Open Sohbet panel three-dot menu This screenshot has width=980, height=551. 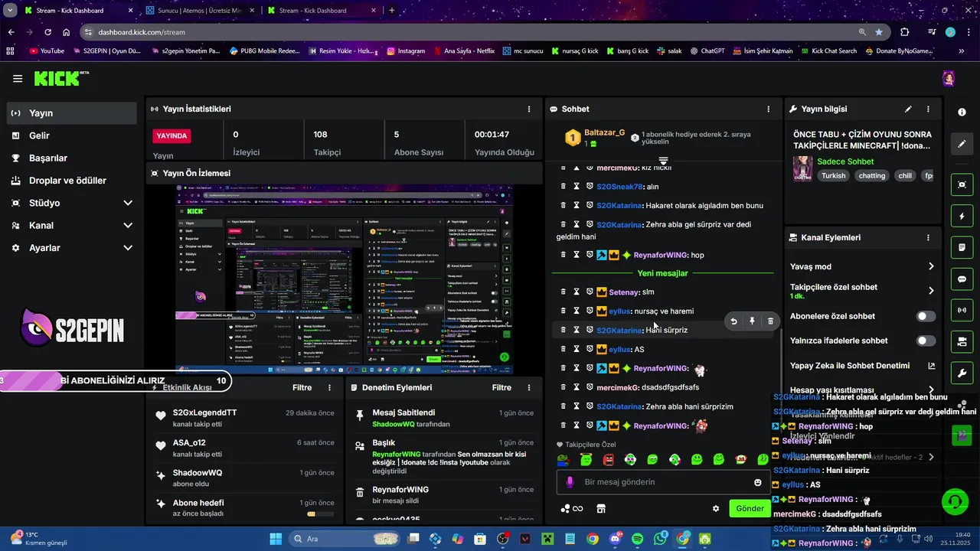coord(769,109)
